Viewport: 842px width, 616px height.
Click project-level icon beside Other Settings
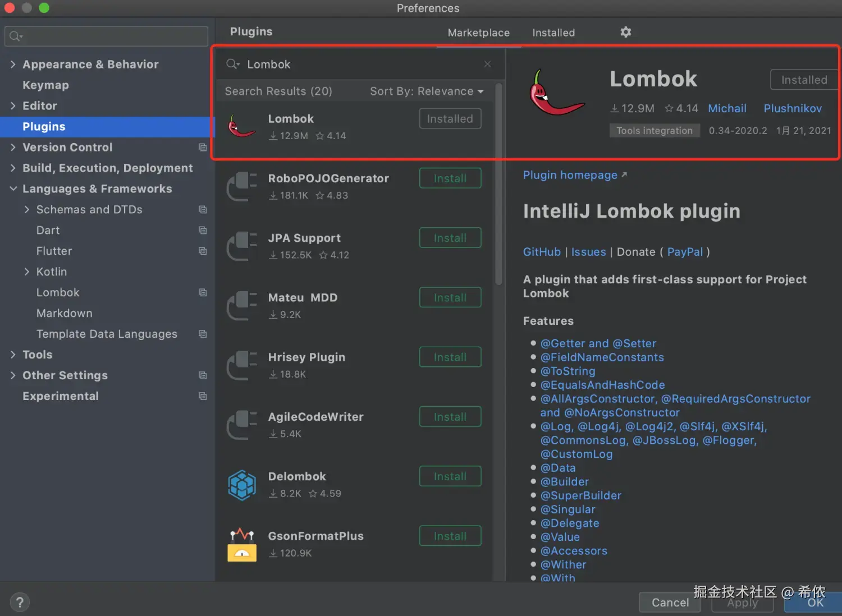click(203, 375)
